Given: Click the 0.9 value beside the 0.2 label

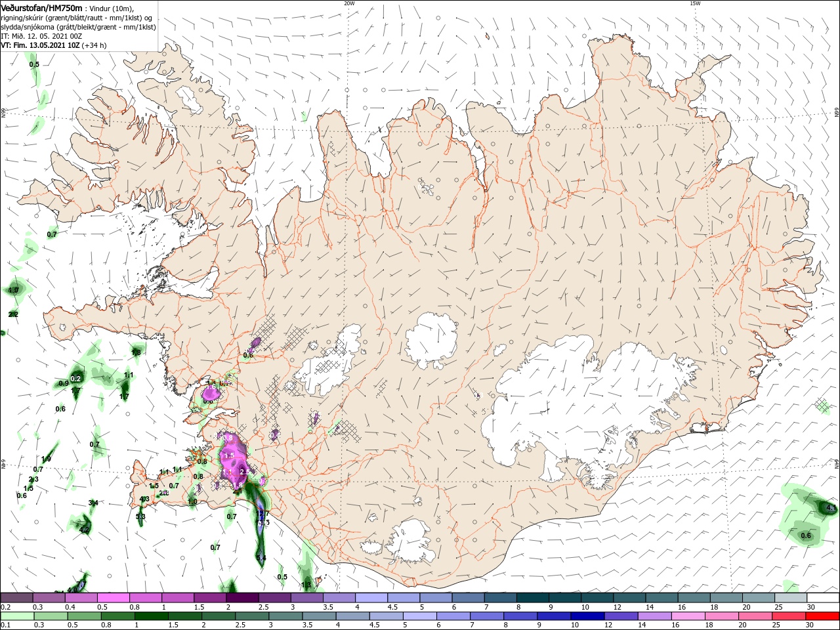Looking at the screenshot, I should [64, 383].
